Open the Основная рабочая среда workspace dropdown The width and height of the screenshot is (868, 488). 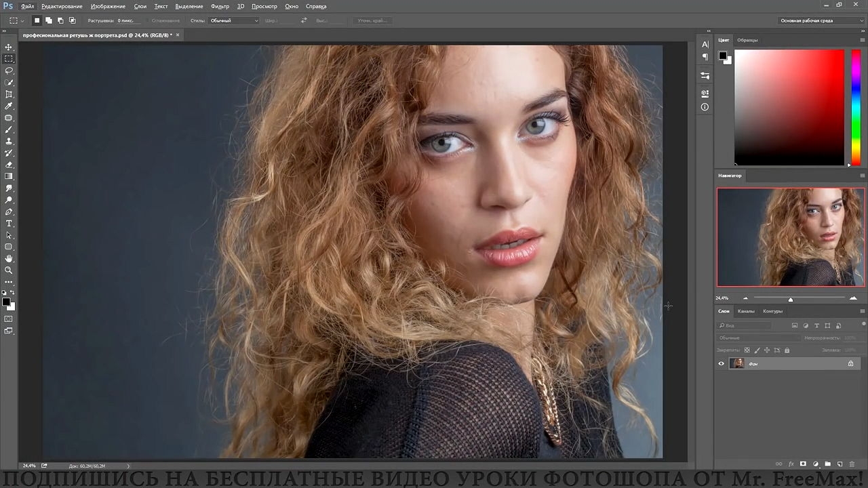point(821,20)
